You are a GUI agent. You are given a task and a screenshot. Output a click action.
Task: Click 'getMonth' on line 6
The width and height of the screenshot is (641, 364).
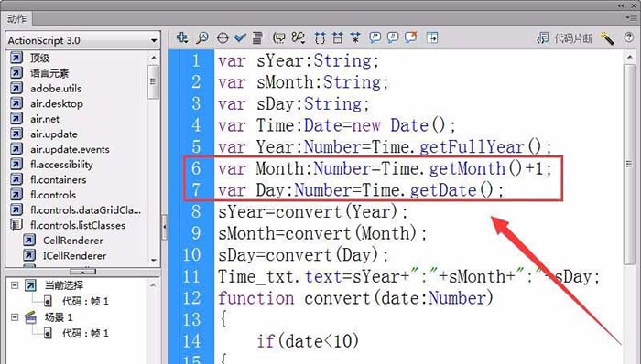click(x=467, y=168)
